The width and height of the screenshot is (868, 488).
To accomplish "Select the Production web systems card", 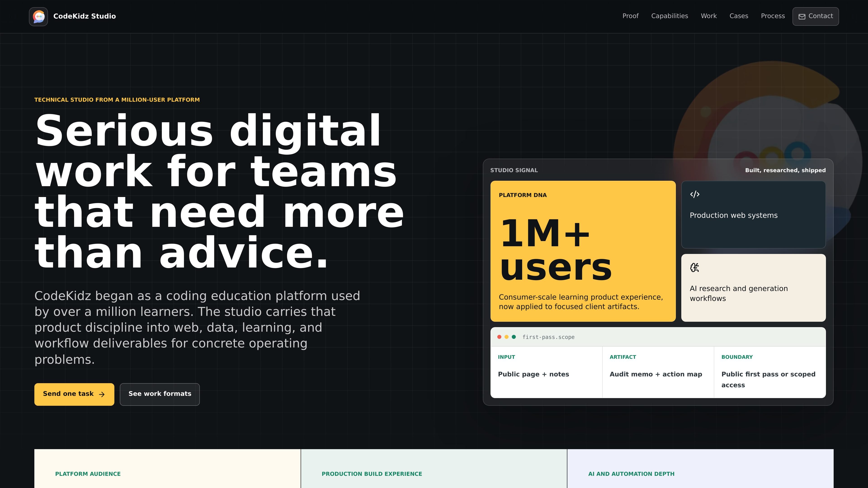I will (x=753, y=215).
